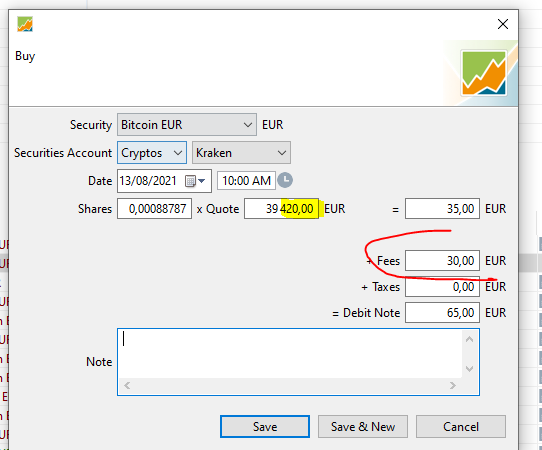
Task: Click inside the Note text area
Action: 290,354
